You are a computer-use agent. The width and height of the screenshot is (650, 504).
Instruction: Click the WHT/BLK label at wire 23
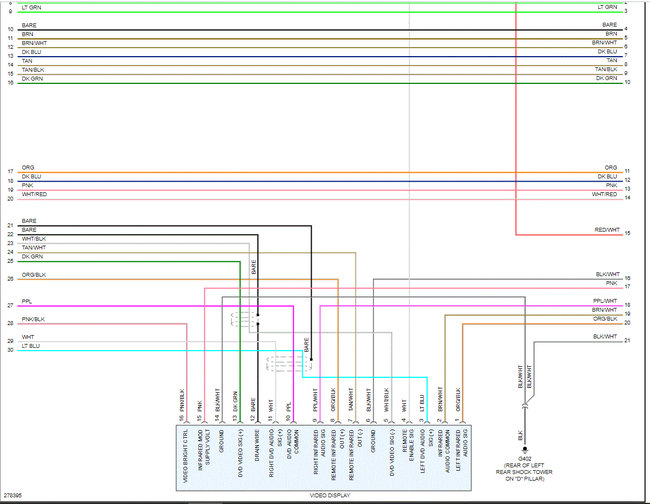coord(34,239)
